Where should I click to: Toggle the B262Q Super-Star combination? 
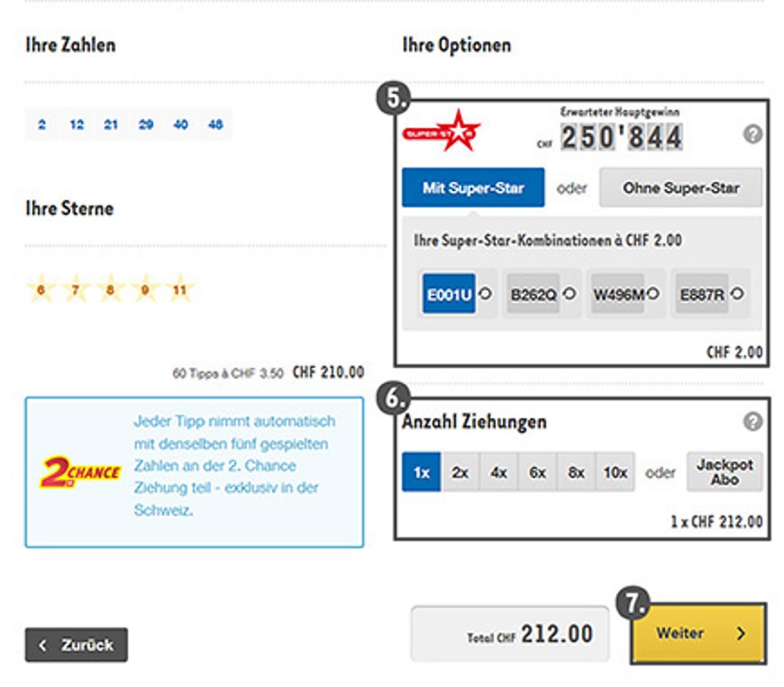(x=533, y=294)
